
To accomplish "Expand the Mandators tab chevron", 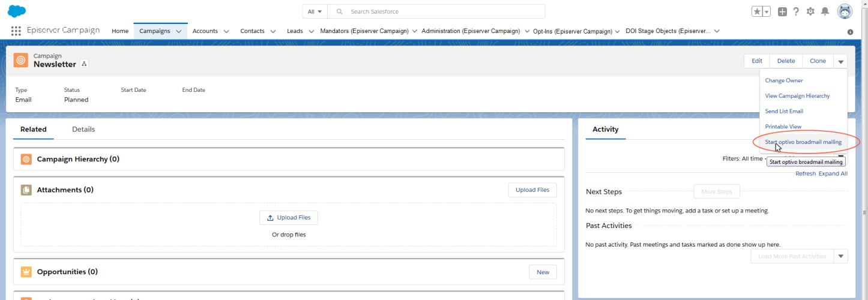I will [414, 31].
